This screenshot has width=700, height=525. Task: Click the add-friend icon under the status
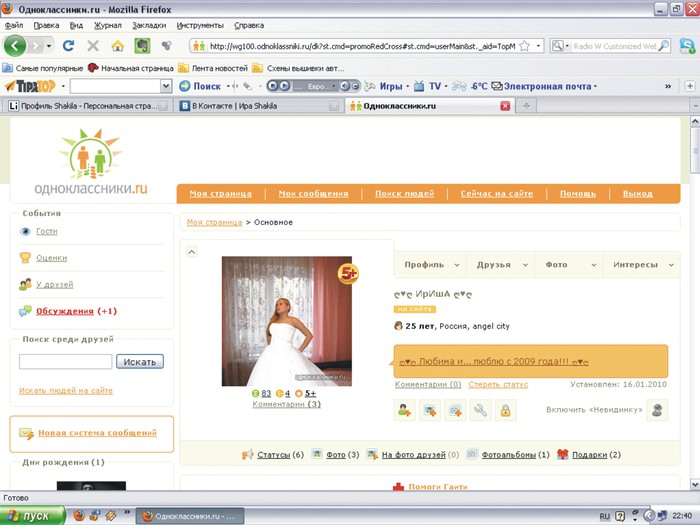(404, 410)
